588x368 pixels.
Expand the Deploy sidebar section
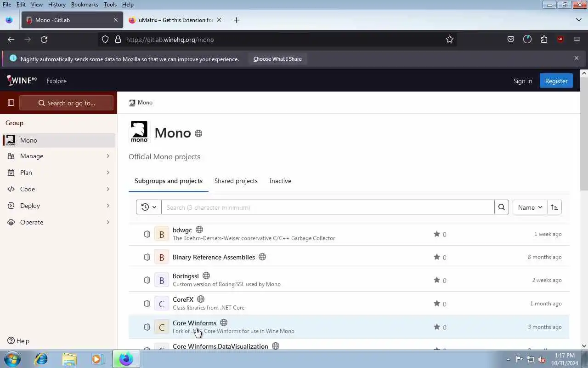point(59,206)
